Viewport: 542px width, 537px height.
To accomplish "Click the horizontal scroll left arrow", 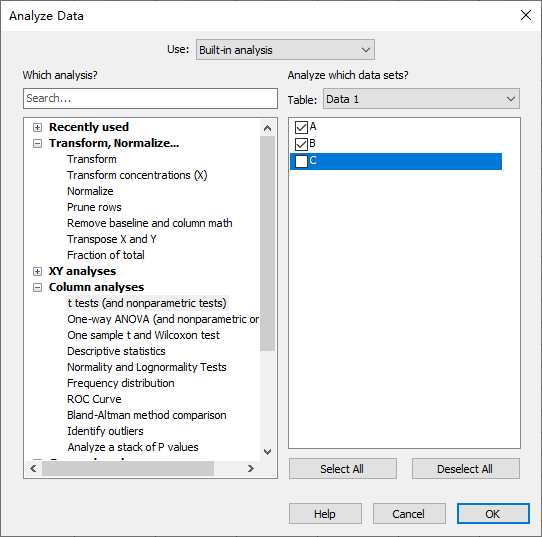I will pyautogui.click(x=33, y=469).
